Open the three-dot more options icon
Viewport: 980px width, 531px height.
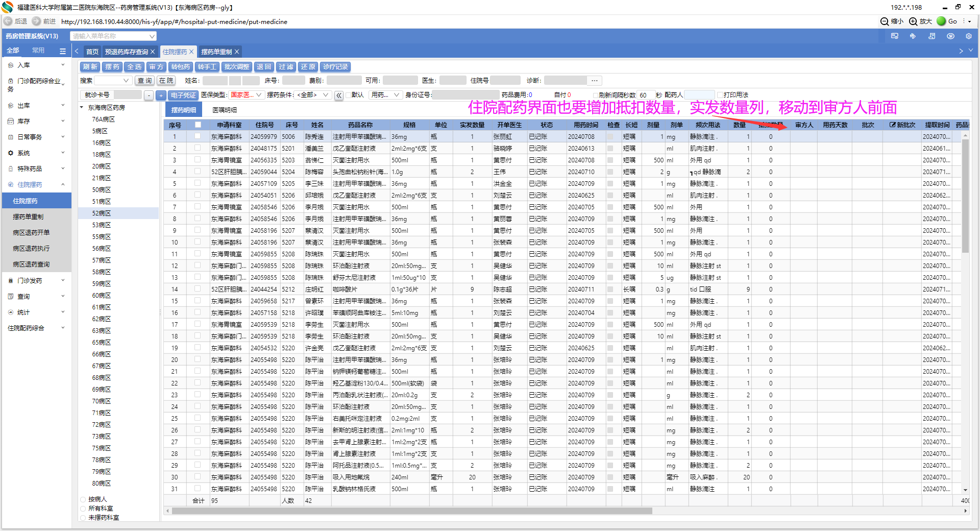965,21
